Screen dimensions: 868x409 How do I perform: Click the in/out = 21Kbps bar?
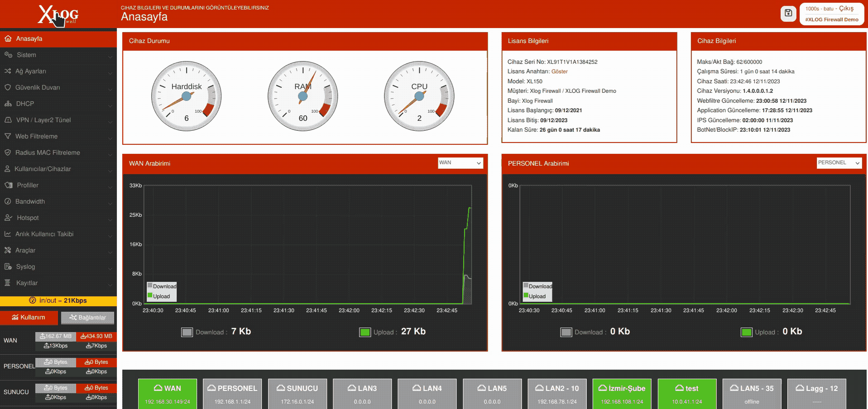tap(58, 301)
